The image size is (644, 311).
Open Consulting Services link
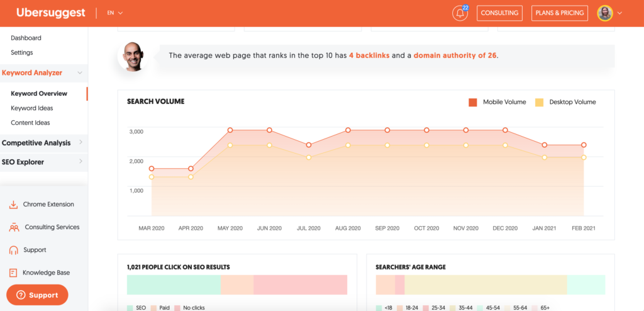[x=52, y=227]
